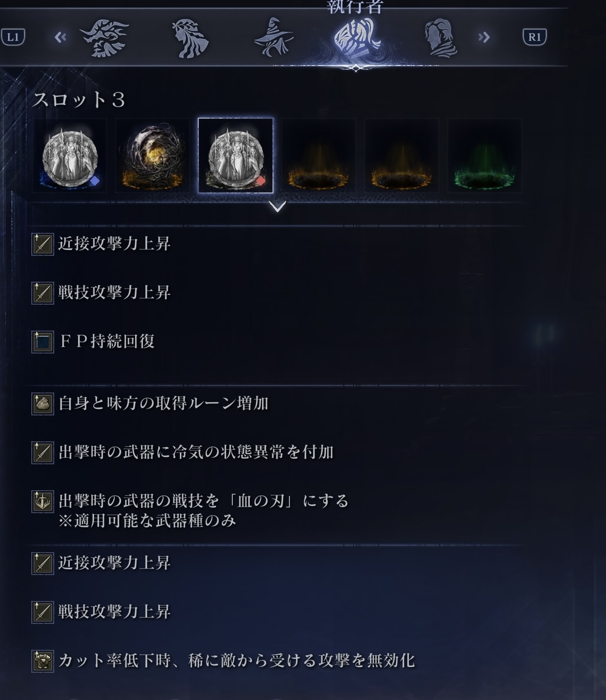Image resolution: width=606 pixels, height=700 pixels.
Task: Select the witch hat character tab
Action: (x=273, y=37)
